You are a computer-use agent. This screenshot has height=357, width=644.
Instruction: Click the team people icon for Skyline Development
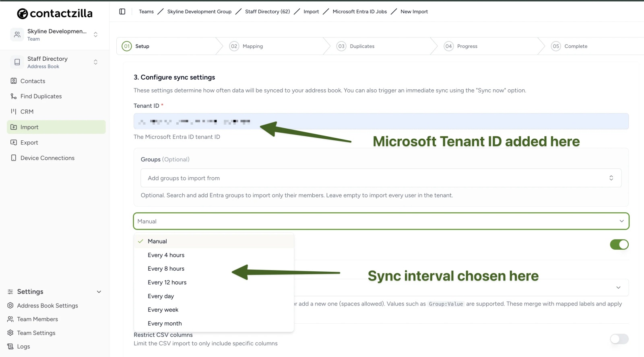tap(17, 35)
